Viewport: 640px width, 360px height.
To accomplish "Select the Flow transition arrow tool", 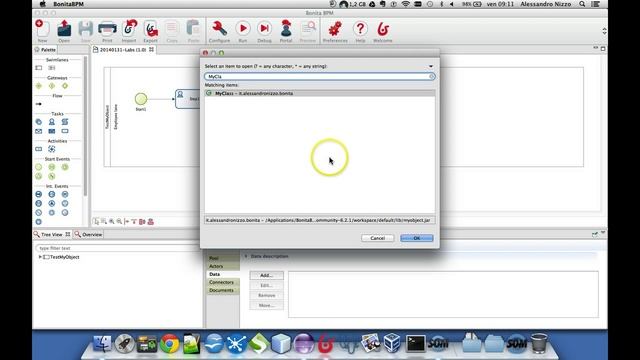I will 39,104.
